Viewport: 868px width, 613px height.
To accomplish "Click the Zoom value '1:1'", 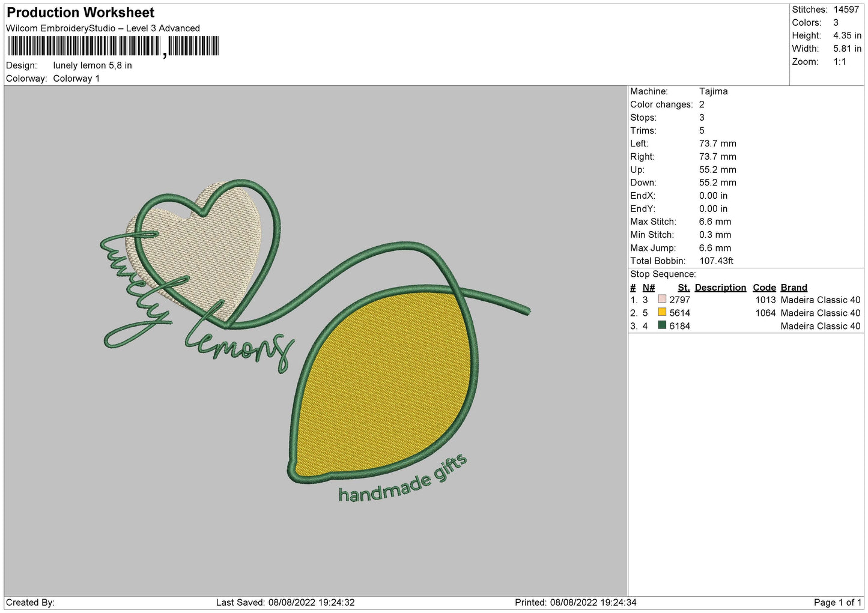I will tap(839, 62).
